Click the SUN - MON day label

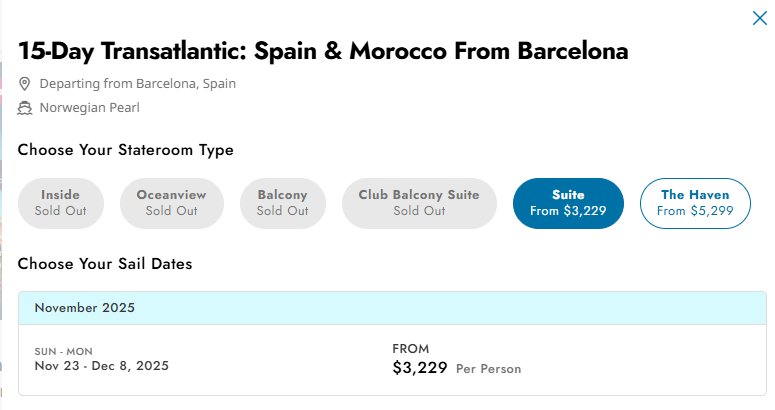pyautogui.click(x=63, y=351)
